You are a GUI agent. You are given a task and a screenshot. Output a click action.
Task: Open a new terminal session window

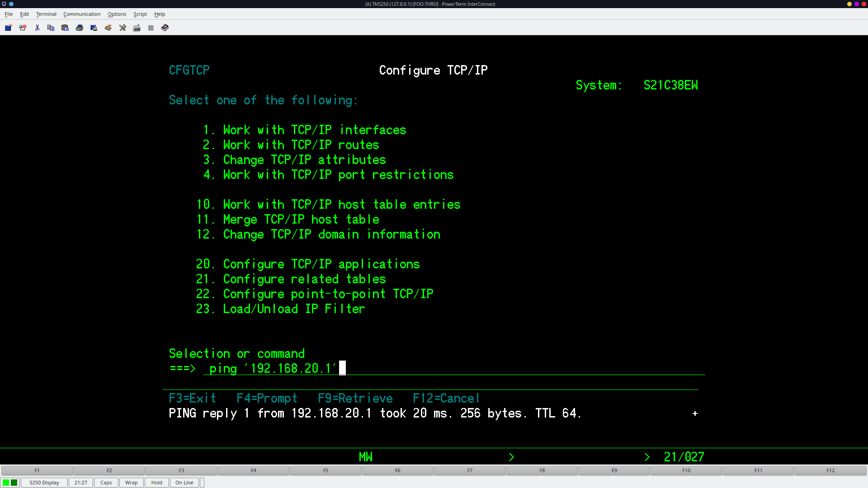tap(8, 28)
